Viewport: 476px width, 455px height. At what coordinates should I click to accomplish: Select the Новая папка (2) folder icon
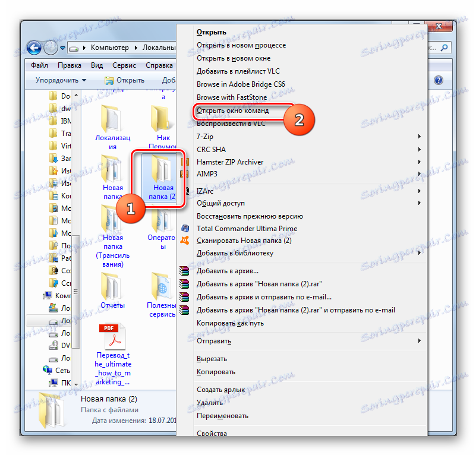point(162,169)
